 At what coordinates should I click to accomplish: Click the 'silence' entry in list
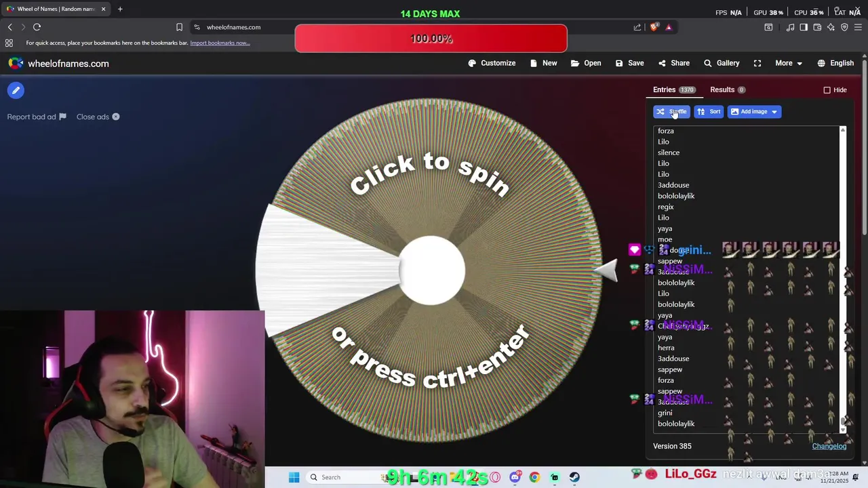coord(669,152)
